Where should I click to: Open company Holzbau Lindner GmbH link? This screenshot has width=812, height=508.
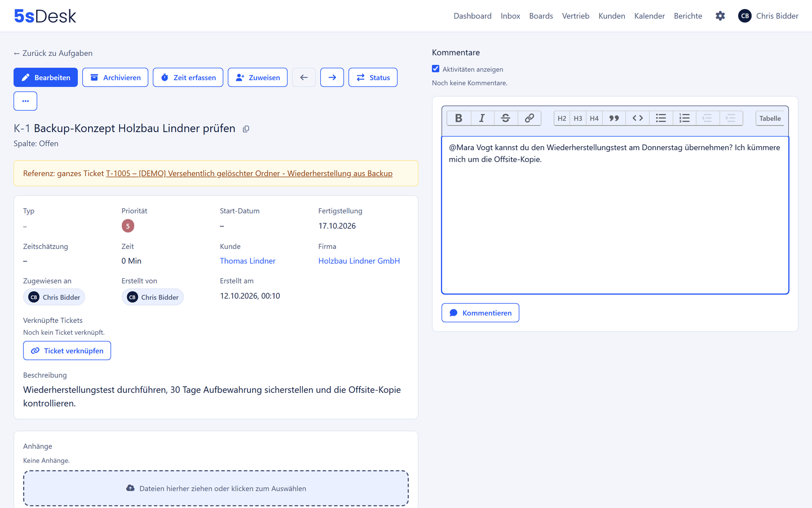click(359, 261)
